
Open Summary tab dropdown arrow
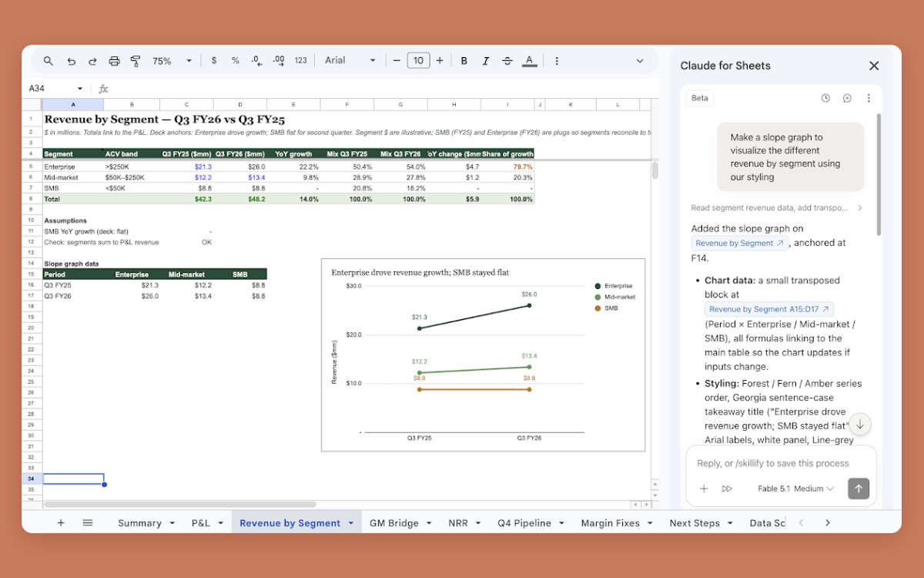(172, 523)
